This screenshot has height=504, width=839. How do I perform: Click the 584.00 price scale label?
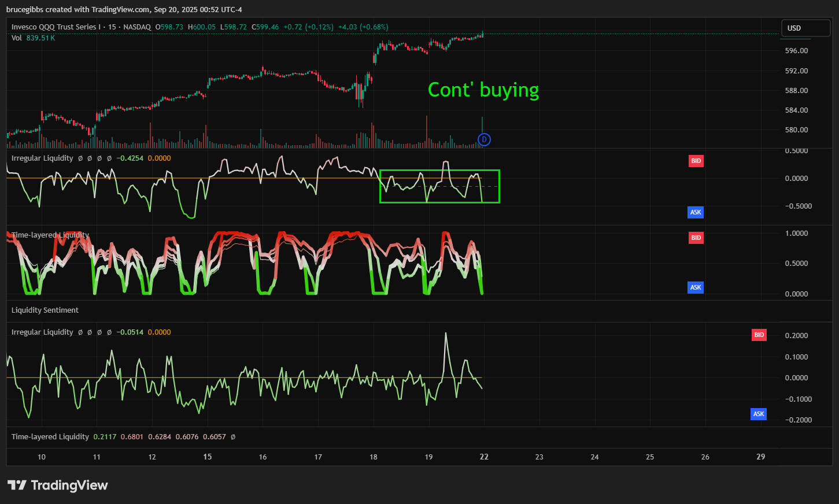[x=796, y=110]
